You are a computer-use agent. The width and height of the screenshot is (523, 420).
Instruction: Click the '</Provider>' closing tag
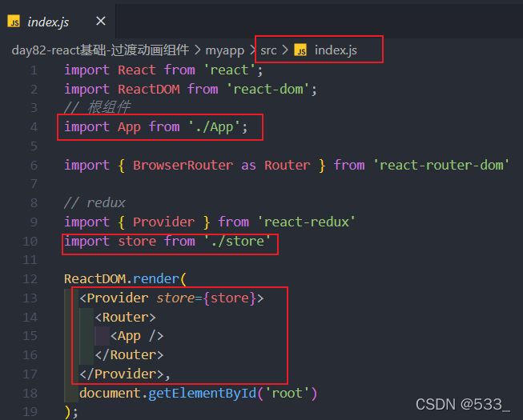coord(122,374)
